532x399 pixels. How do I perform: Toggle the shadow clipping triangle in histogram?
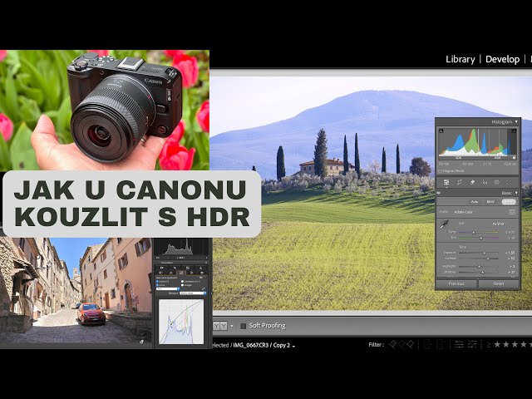[x=441, y=131]
